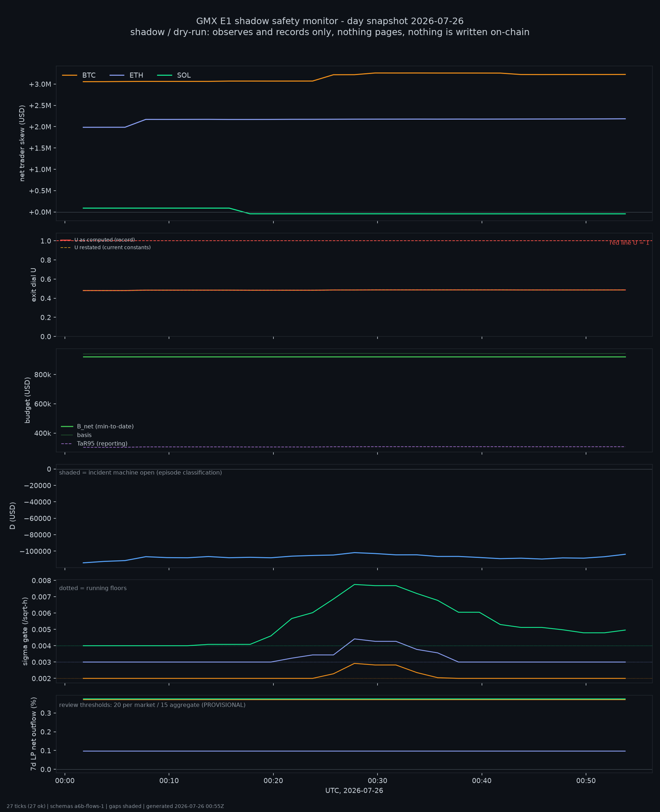Select legend entry 'TaR95 (reporting)'

click(102, 443)
